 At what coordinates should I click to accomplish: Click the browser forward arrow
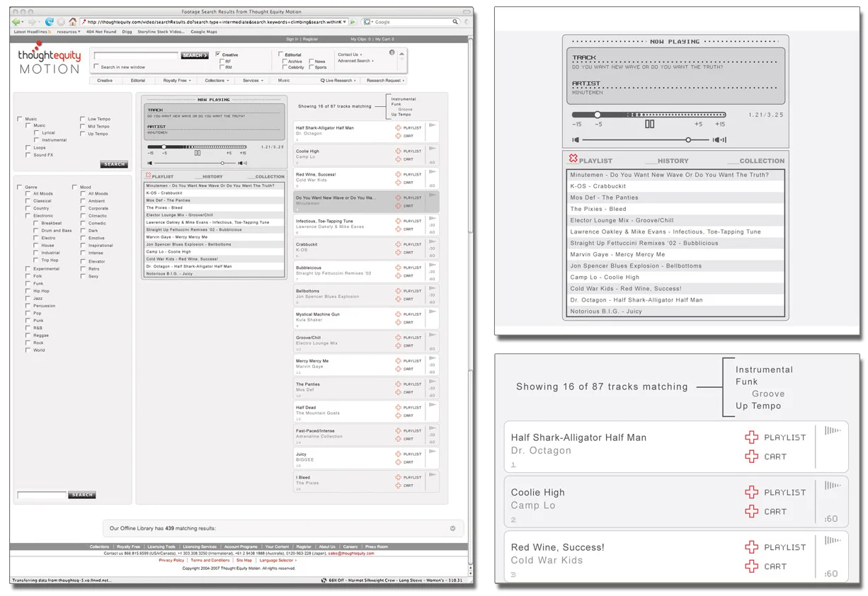pyautogui.click(x=31, y=22)
